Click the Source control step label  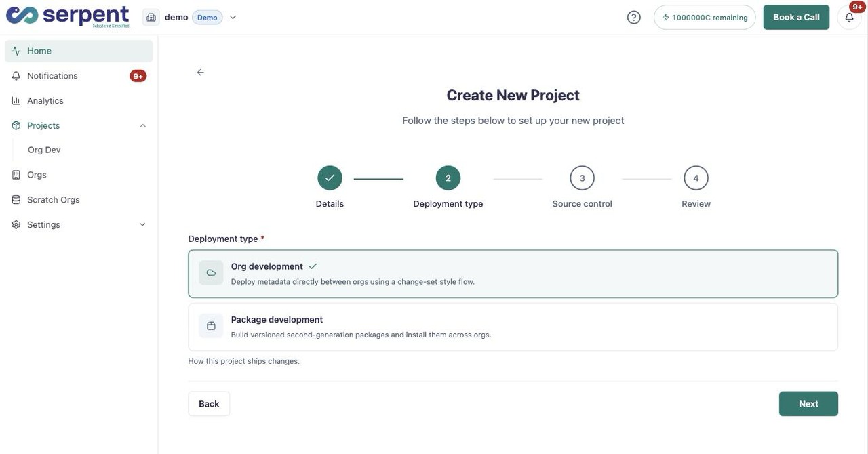coord(582,204)
